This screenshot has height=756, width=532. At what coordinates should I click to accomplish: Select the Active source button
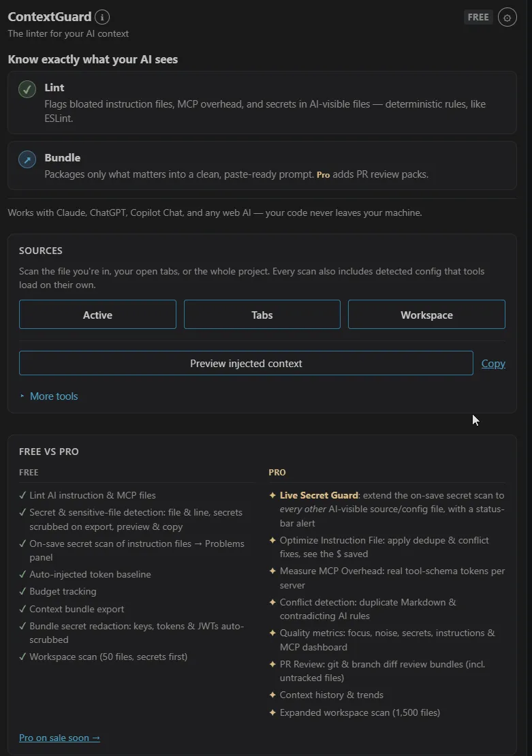click(x=97, y=315)
